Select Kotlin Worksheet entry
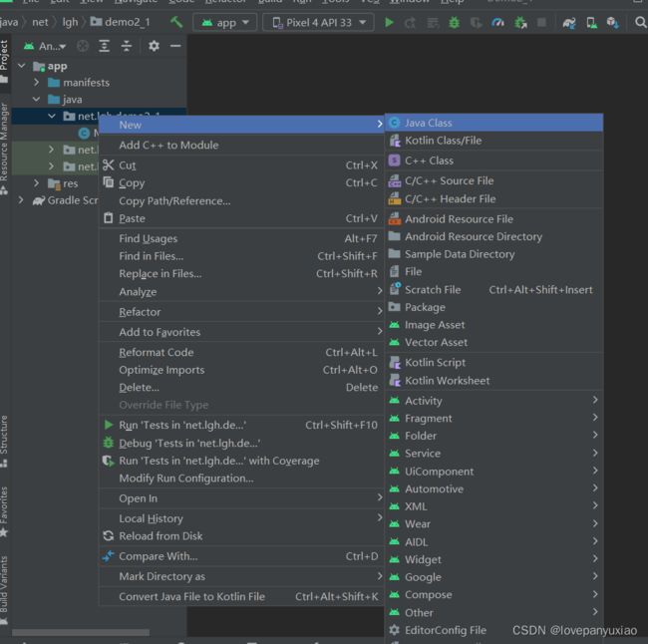Image resolution: width=648 pixels, height=644 pixels. pos(493,380)
